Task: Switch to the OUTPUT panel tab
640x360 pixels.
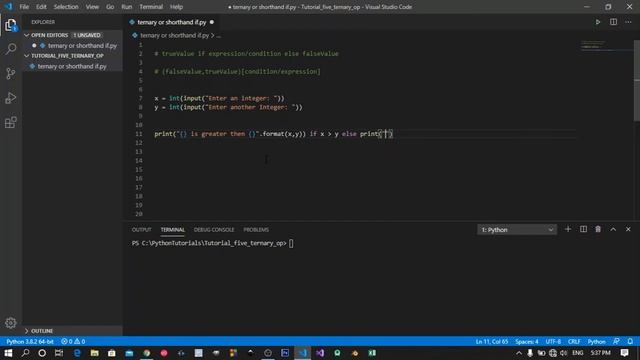Action: 142,230
